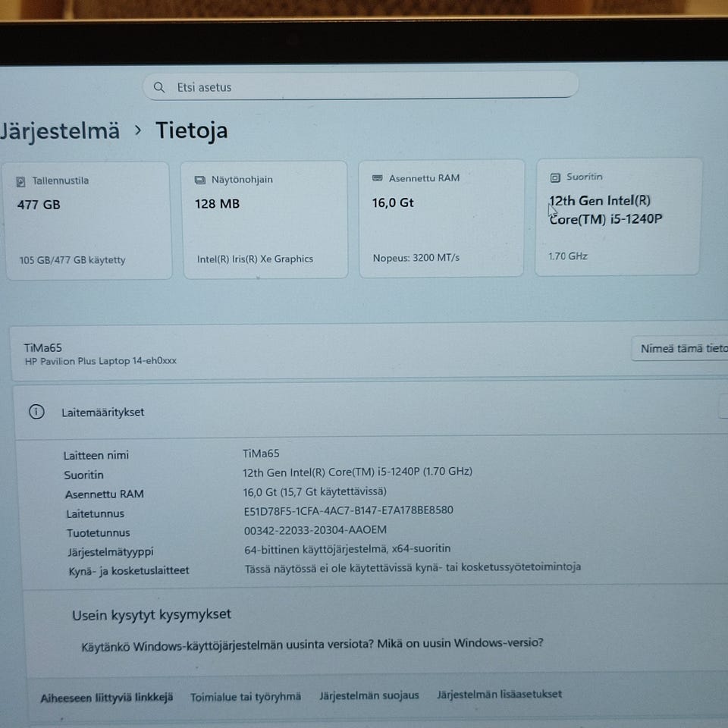Go back to Järjestelmä breadcrumb
Viewport: 728px width, 728px height.
[x=60, y=130]
